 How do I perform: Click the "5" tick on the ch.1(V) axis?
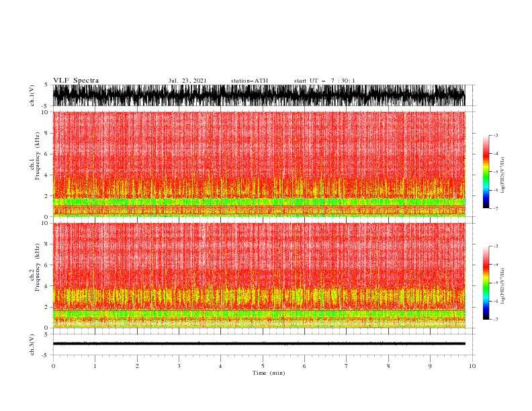[47, 85]
